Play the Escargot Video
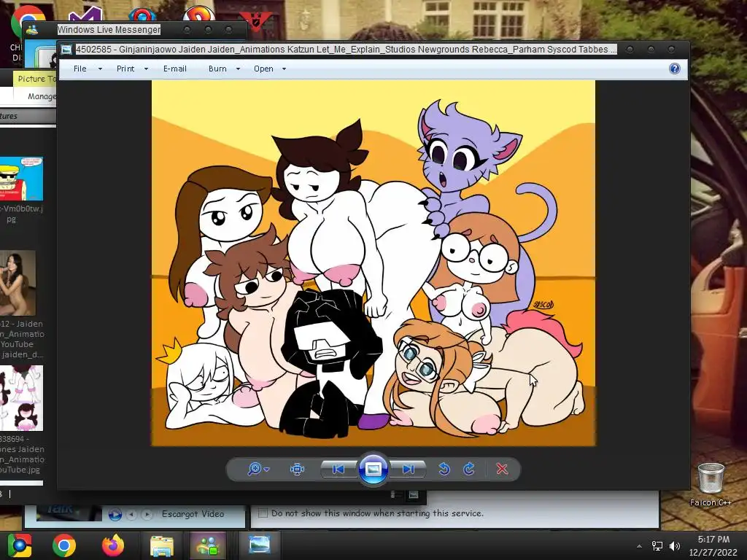 pyautogui.click(x=115, y=514)
